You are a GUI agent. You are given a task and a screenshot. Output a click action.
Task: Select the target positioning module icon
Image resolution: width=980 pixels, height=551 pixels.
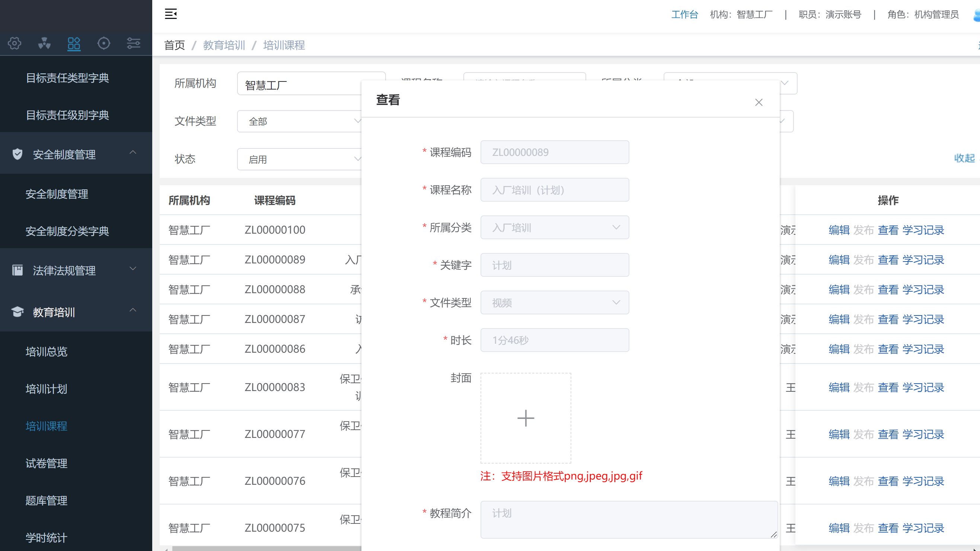103,44
